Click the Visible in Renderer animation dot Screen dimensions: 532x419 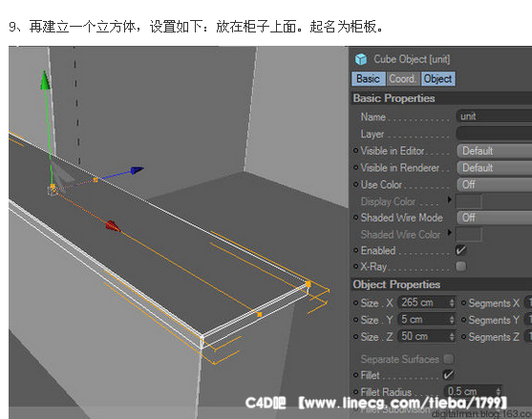355,167
